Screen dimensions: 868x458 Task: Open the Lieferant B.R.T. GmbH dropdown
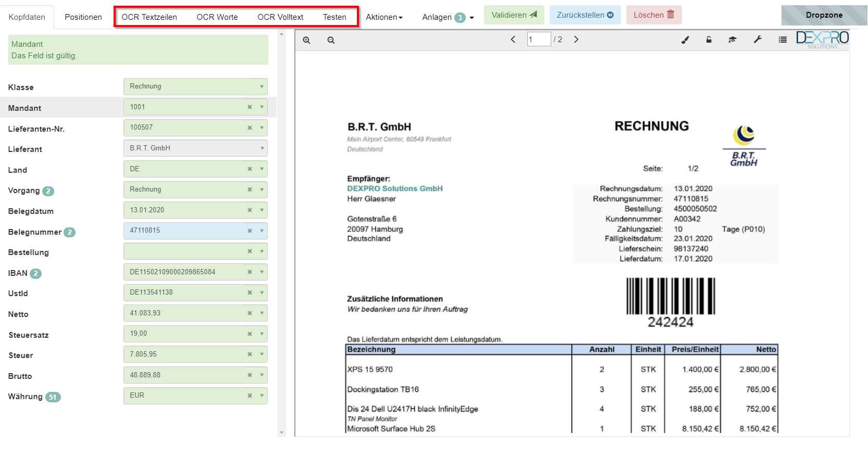195,148
